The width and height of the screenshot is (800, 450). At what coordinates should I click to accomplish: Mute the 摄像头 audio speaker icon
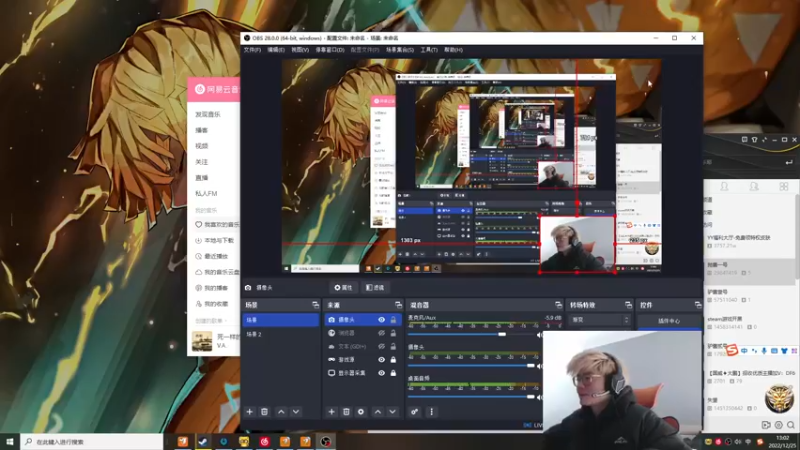click(539, 366)
